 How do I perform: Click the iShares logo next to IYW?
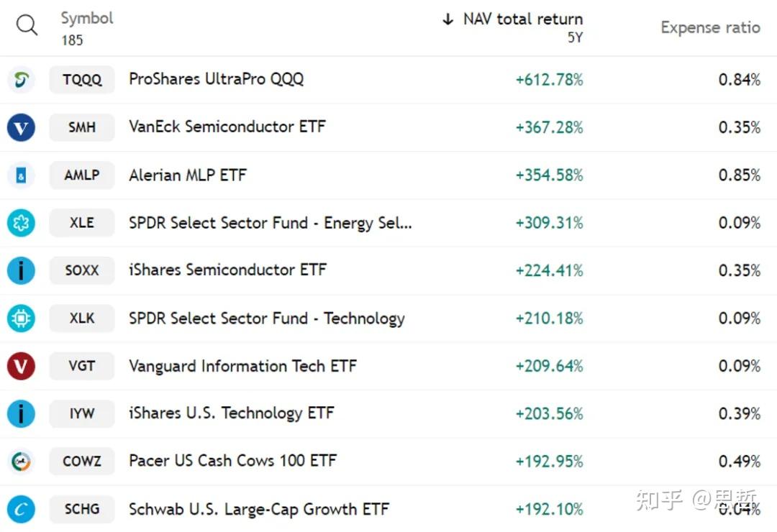(21, 413)
